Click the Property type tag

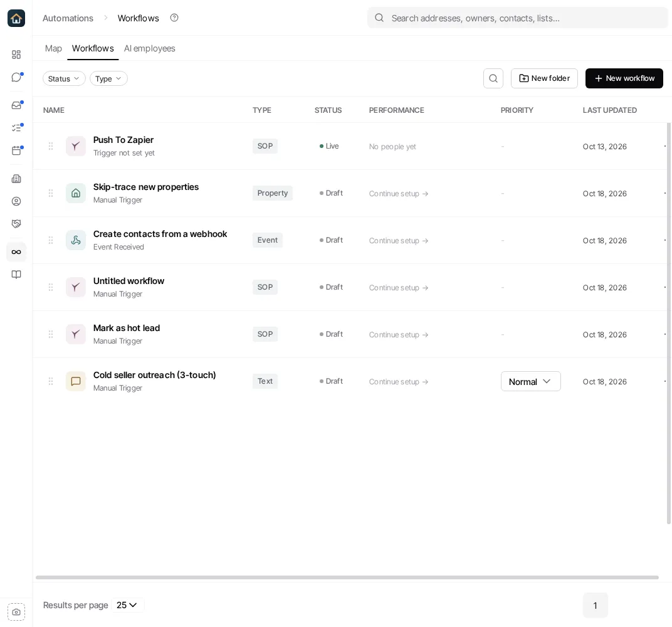click(273, 193)
